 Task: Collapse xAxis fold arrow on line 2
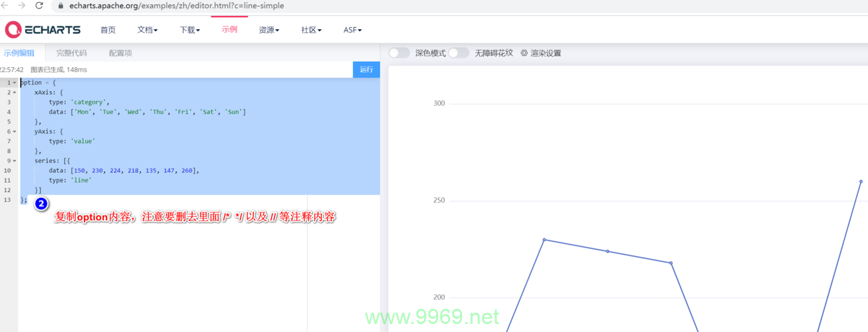coord(15,92)
